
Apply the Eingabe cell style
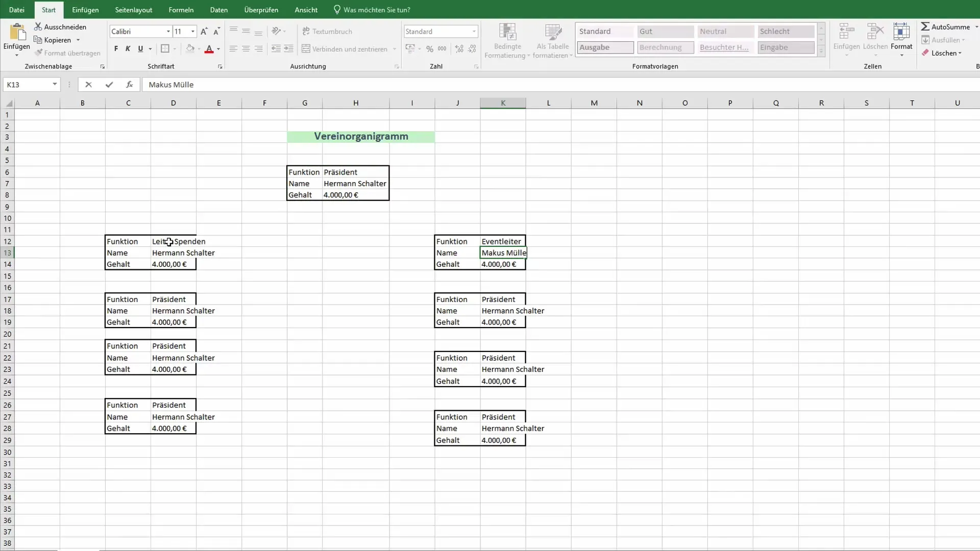[786, 47]
